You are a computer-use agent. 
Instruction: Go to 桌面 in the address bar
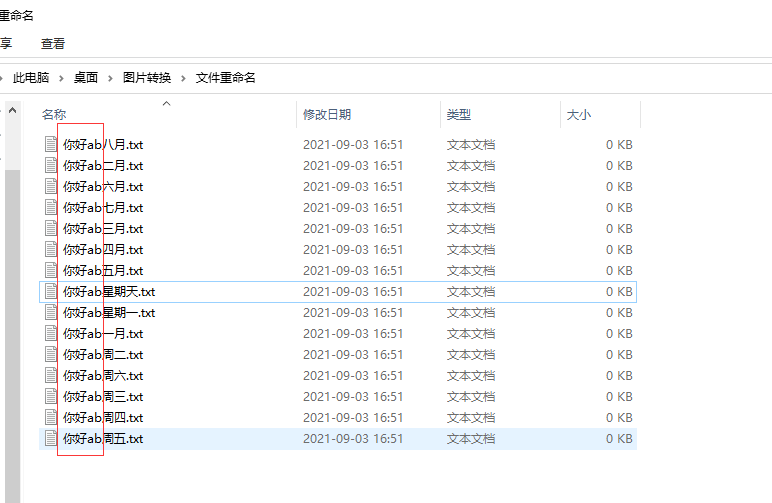tap(86, 78)
